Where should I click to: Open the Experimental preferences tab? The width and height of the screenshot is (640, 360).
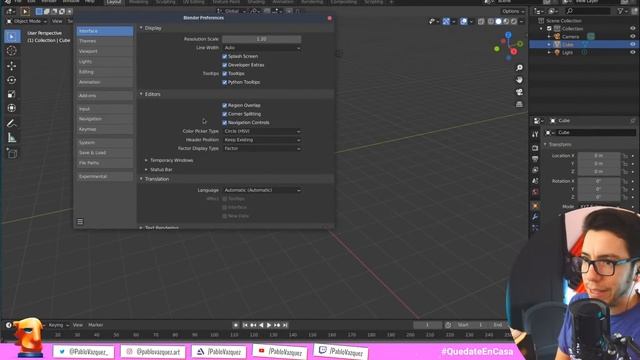tap(104, 176)
